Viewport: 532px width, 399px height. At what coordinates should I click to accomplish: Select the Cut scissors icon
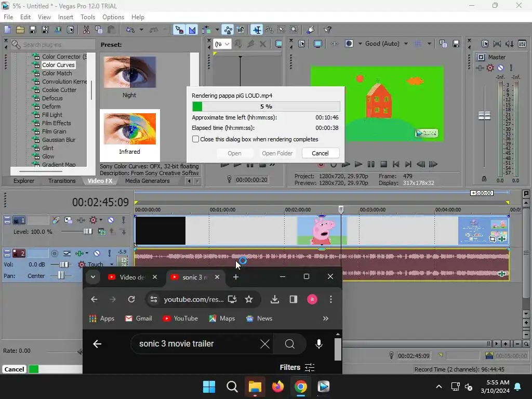(x=86, y=30)
